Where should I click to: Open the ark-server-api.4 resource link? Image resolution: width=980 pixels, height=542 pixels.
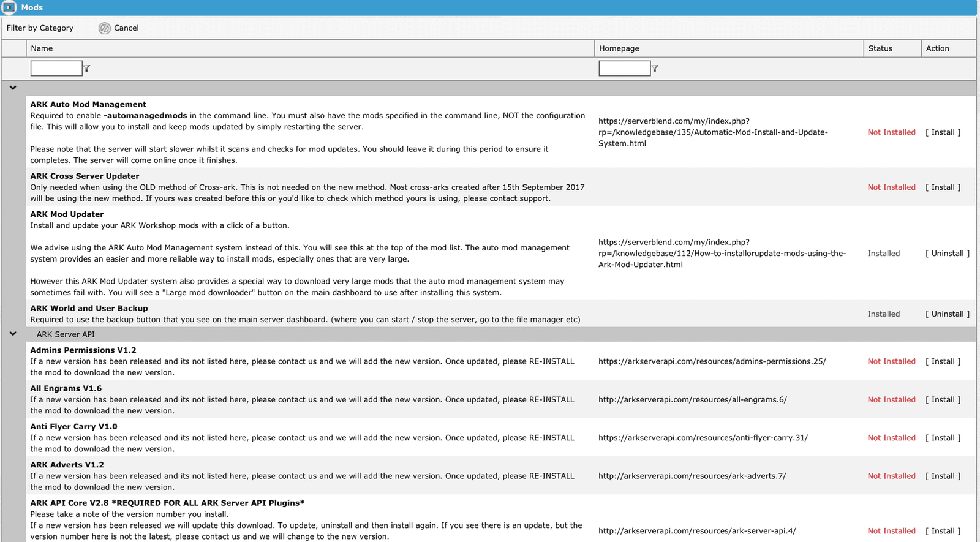click(697, 532)
